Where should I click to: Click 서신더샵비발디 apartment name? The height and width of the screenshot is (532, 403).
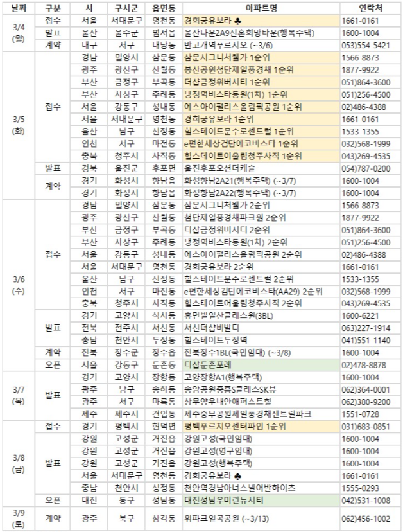[212, 328]
